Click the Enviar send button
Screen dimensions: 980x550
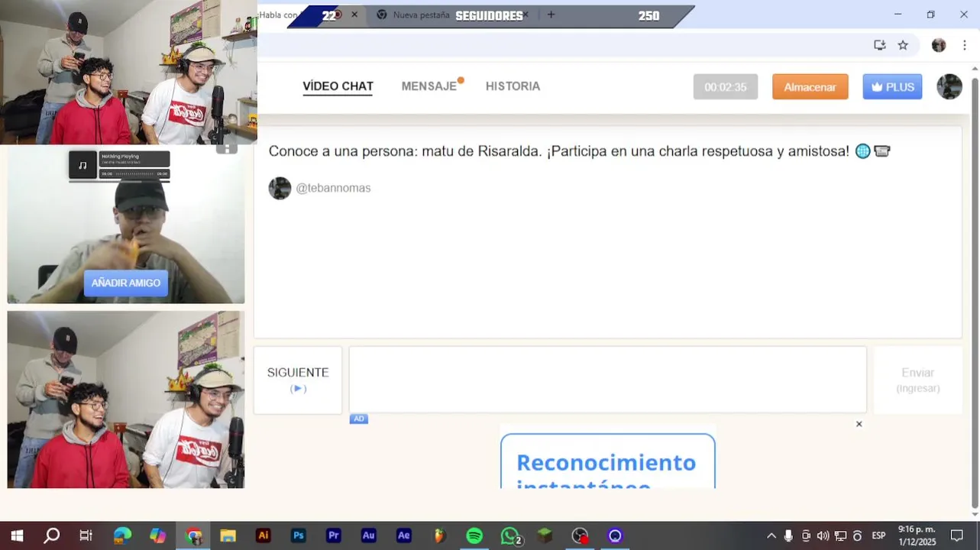point(917,380)
